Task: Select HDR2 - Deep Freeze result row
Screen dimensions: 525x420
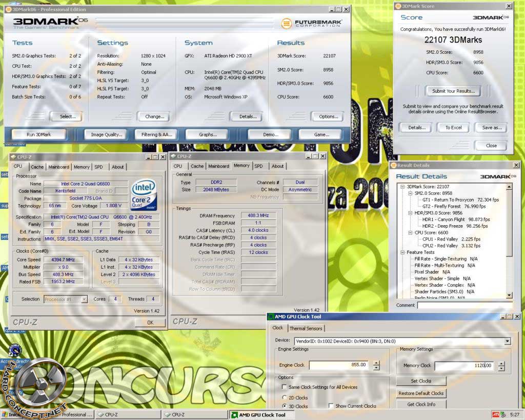Action: pos(455,226)
